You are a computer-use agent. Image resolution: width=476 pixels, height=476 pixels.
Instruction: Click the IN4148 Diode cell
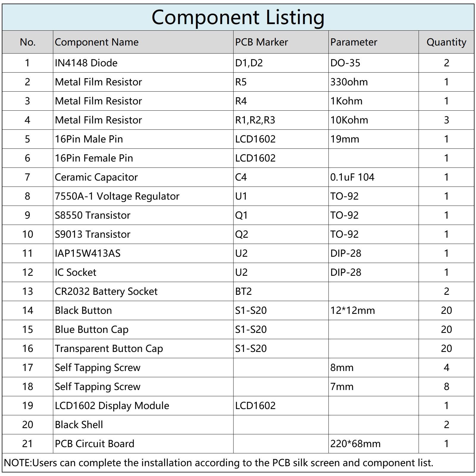[86, 63]
